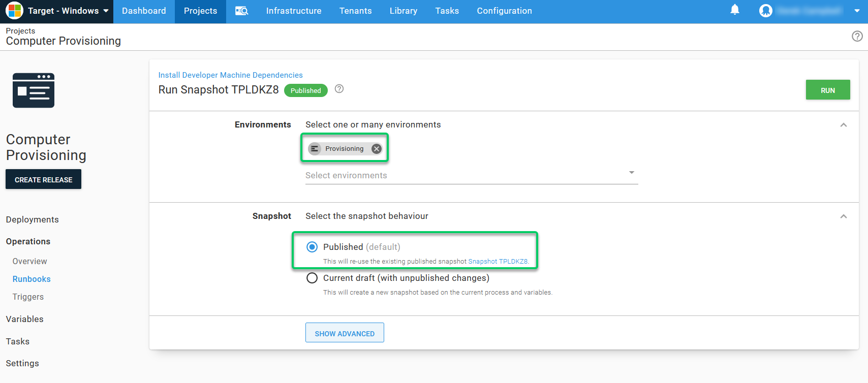
Task: Click the user profile avatar icon
Action: coord(765,11)
